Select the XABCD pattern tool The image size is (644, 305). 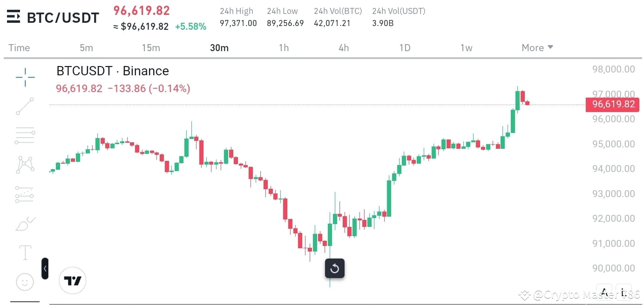click(25, 165)
